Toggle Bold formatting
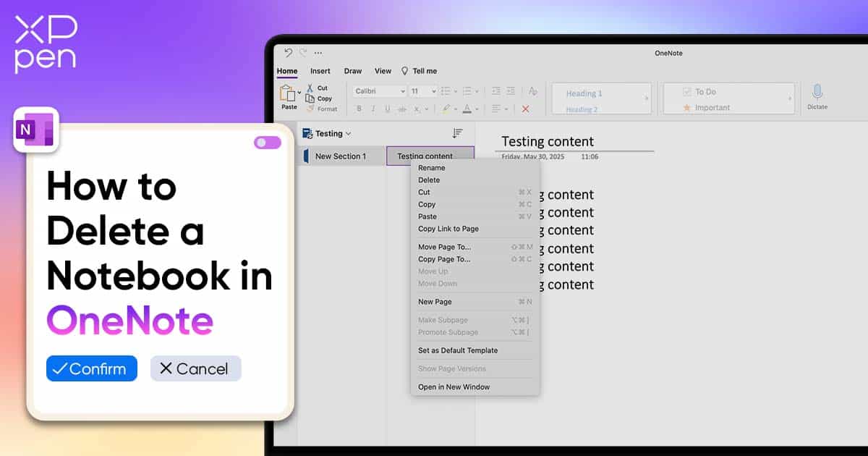This screenshot has width=868, height=456. [x=359, y=109]
